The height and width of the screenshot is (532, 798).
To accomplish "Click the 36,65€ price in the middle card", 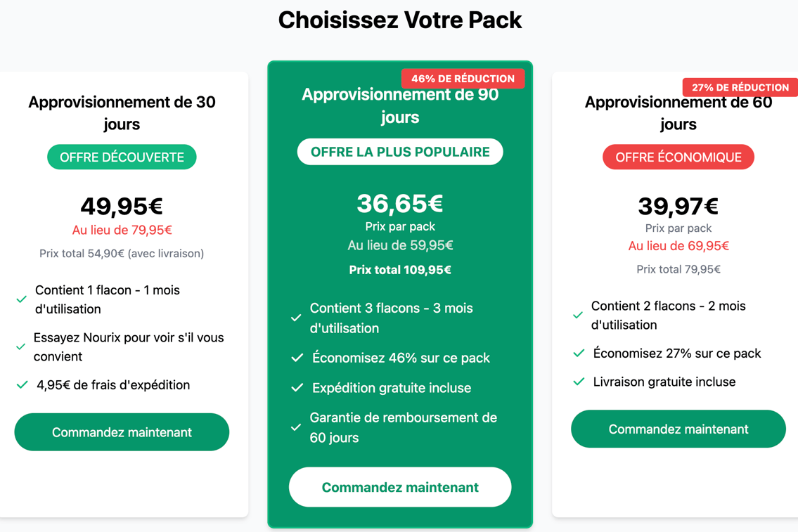I will tap(400, 203).
